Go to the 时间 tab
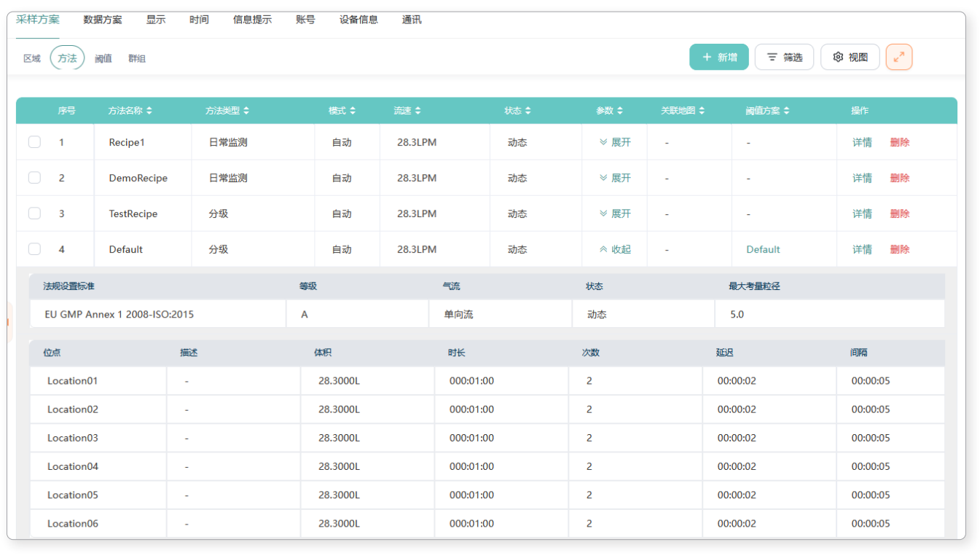 point(199,20)
